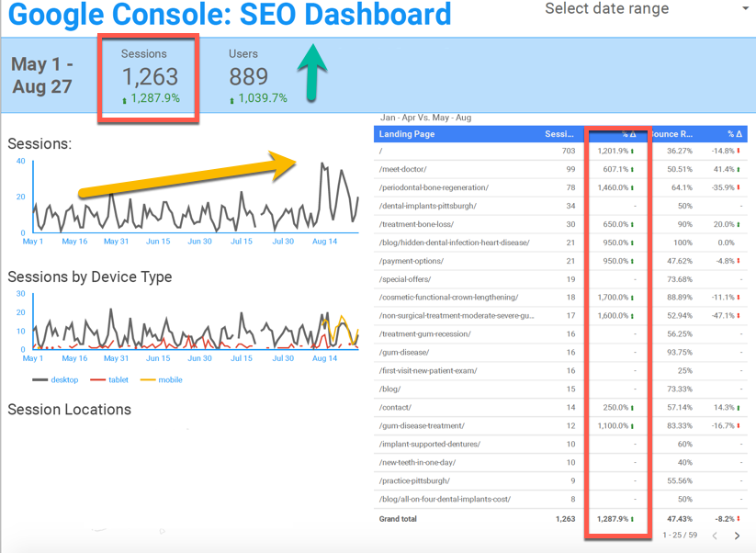This screenshot has height=553, width=756.
Task: Click the 93.75% bounce rate cell
Action: [x=680, y=353]
